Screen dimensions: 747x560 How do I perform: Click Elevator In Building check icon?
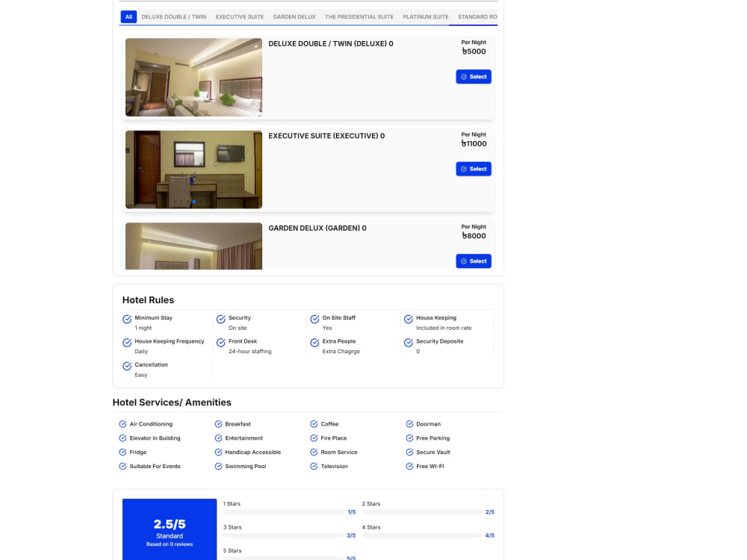(x=123, y=438)
